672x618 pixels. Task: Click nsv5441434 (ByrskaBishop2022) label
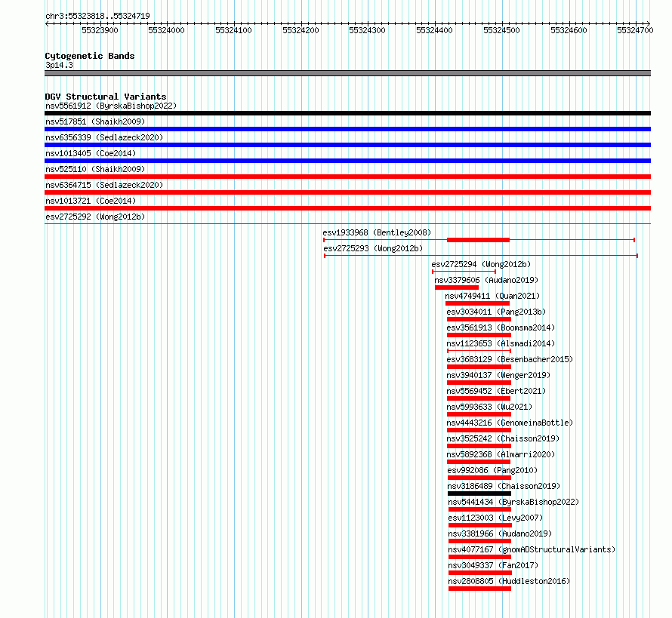(513, 502)
